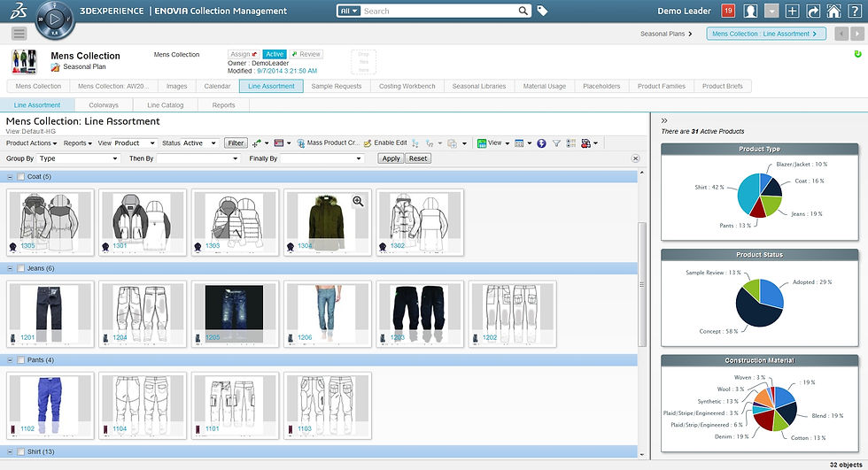Click the share arrow icon in header

(x=813, y=11)
